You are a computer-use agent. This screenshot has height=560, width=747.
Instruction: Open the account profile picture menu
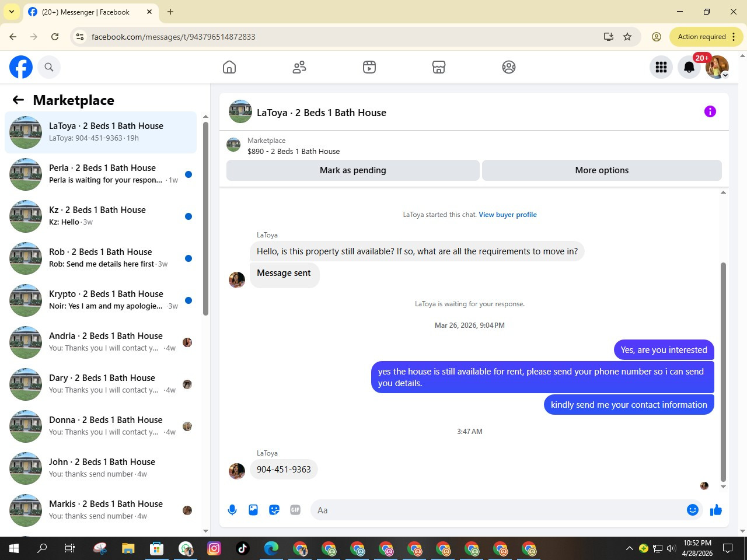pos(717,67)
